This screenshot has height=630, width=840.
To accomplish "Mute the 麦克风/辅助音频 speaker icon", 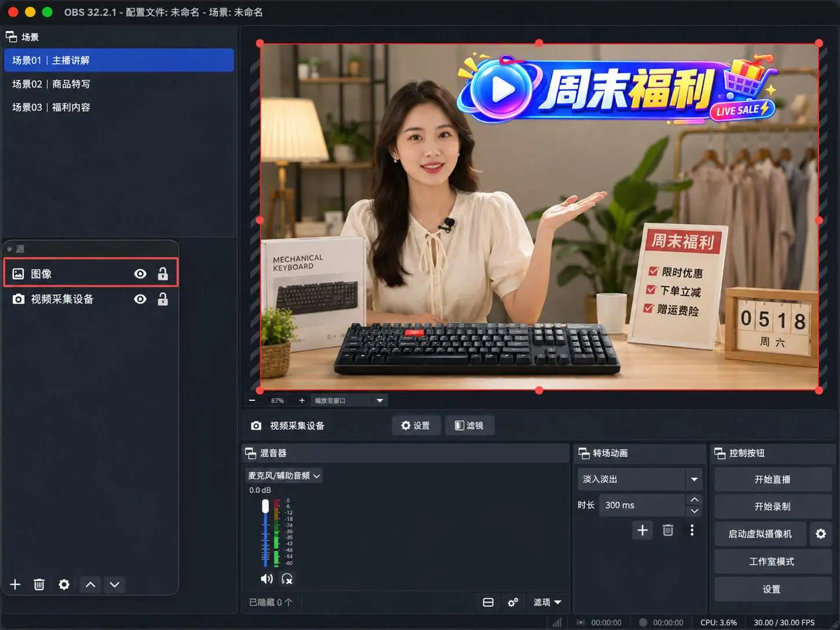I will pos(266,579).
